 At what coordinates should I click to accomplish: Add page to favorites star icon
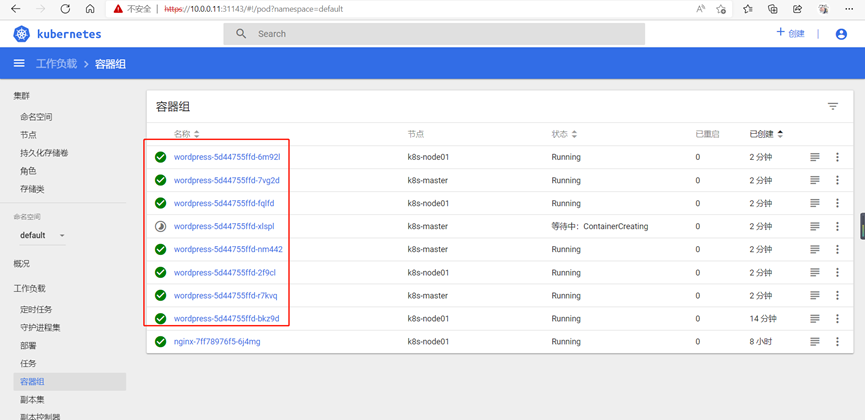click(x=720, y=9)
